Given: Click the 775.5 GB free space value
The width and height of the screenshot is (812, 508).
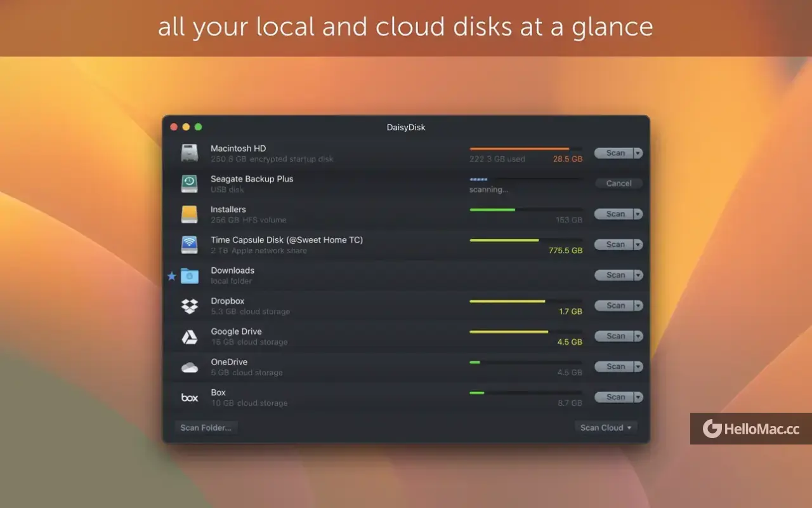Looking at the screenshot, I should [566, 251].
